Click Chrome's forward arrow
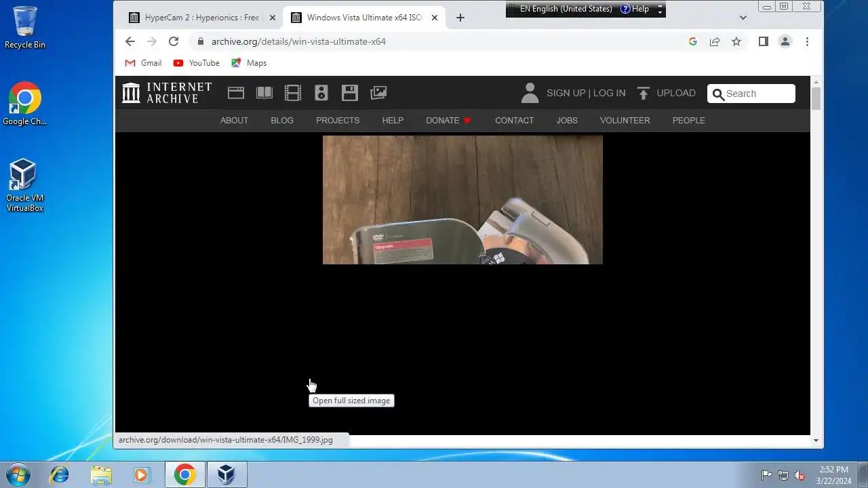868x488 pixels. point(152,41)
